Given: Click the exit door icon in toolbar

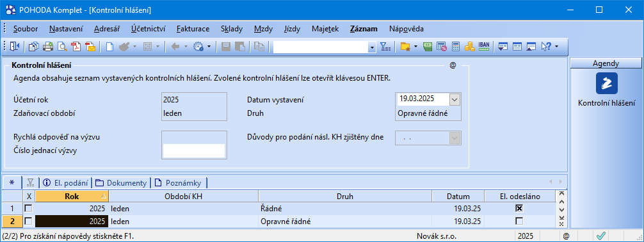Looking at the screenshot, I should (14, 47).
